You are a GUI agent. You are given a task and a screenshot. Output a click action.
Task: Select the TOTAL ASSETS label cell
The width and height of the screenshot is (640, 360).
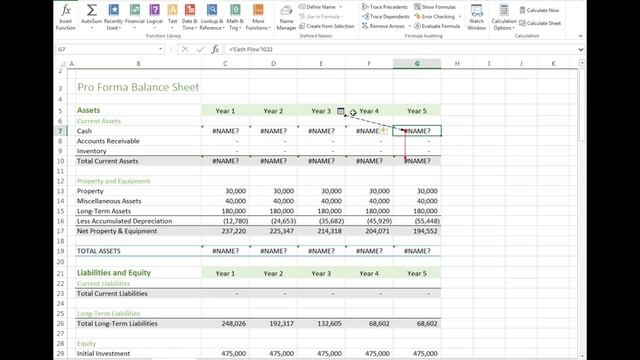coord(138,251)
